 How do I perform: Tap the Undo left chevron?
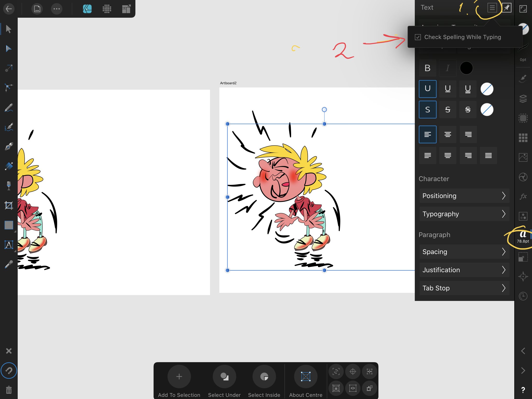[523, 351]
